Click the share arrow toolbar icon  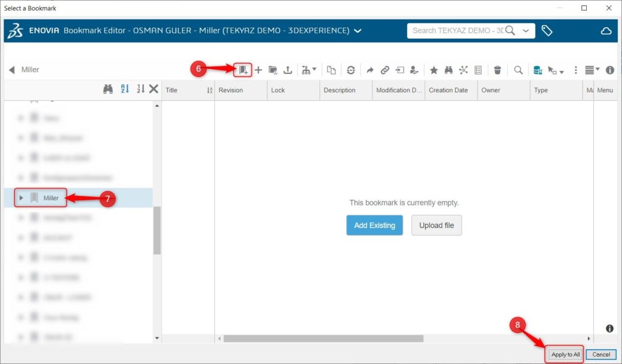(x=370, y=70)
